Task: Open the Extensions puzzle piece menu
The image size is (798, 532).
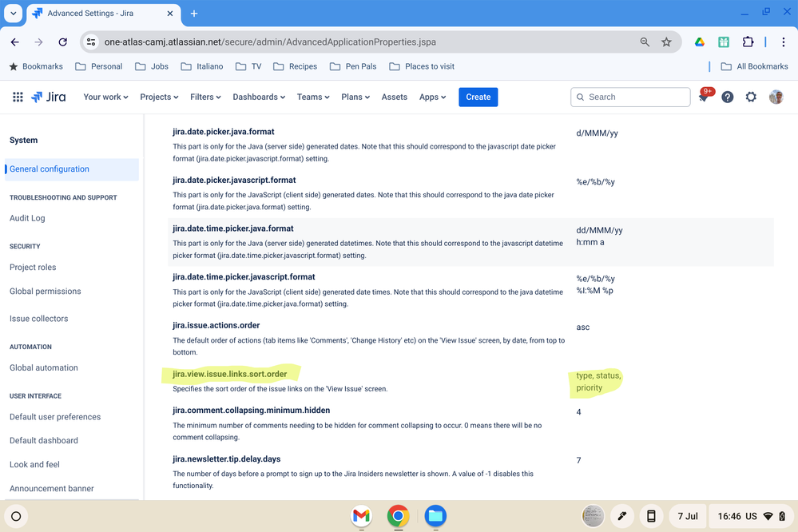Action: click(748, 42)
